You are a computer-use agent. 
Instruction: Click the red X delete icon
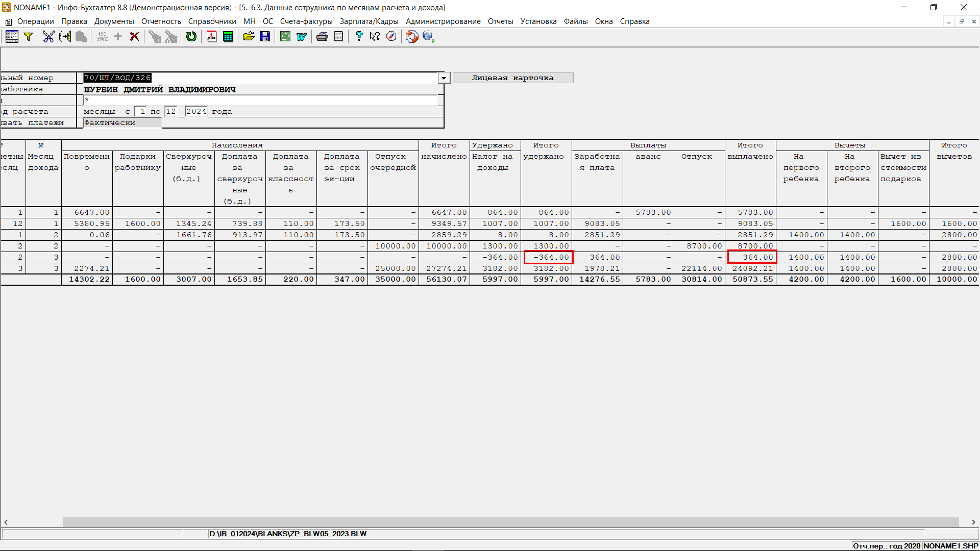tap(134, 37)
